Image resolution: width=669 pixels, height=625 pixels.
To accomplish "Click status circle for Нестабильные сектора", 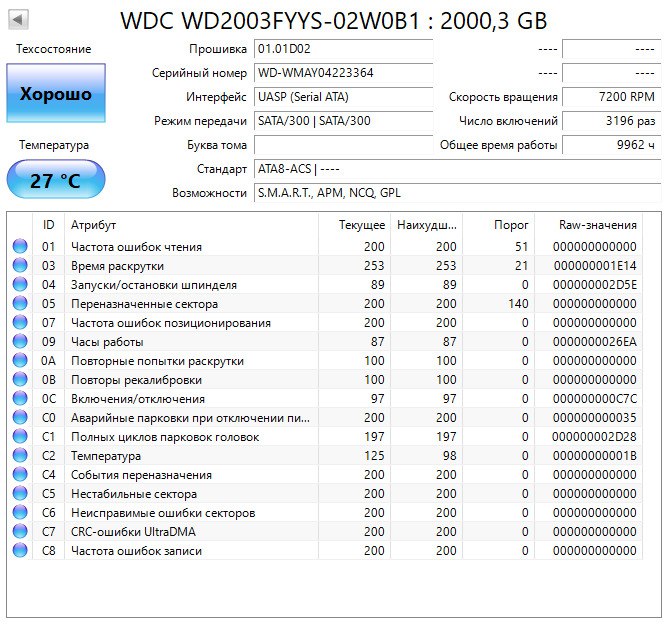I will click(20, 493).
